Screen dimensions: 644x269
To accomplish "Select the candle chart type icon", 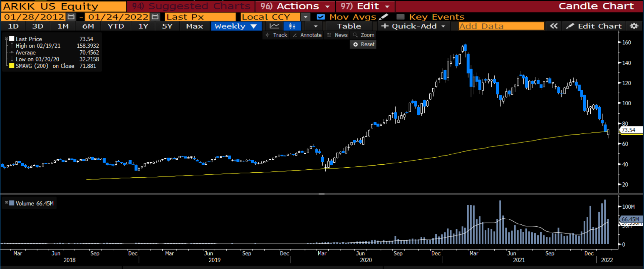I will [x=292, y=26].
